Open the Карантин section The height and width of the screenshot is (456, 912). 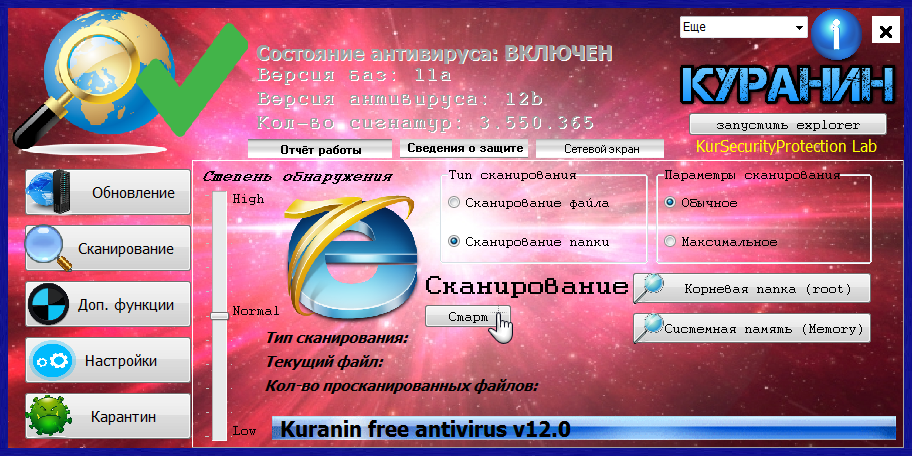point(108,416)
